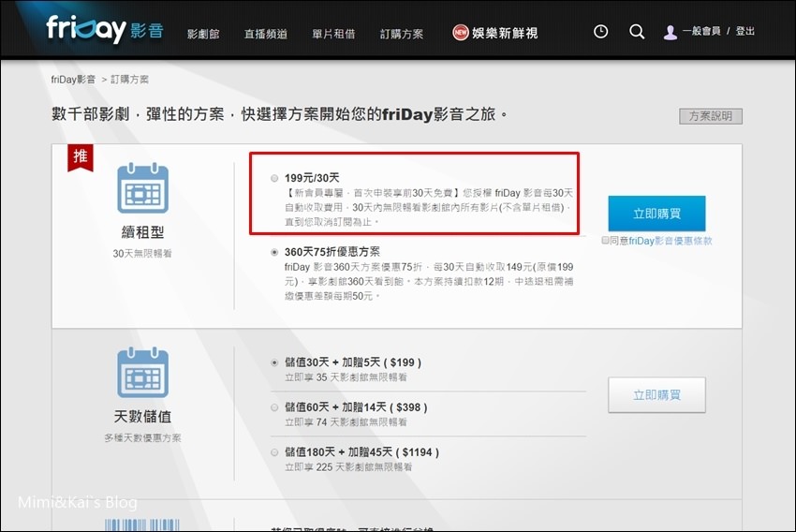
Task: Open the 單片租借 menu item
Action: tap(333, 34)
